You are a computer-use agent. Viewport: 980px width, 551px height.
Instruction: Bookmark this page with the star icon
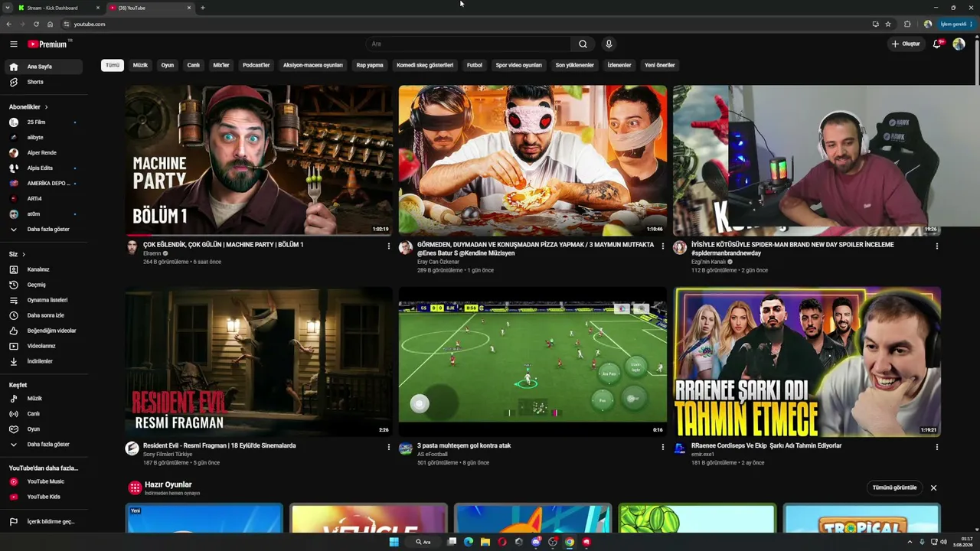888,24
